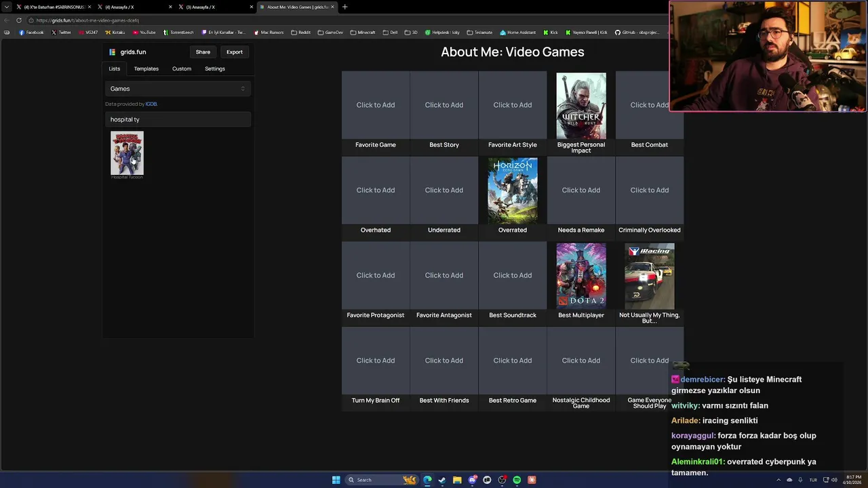
Task: Switch to the Settings tab
Action: (x=215, y=68)
